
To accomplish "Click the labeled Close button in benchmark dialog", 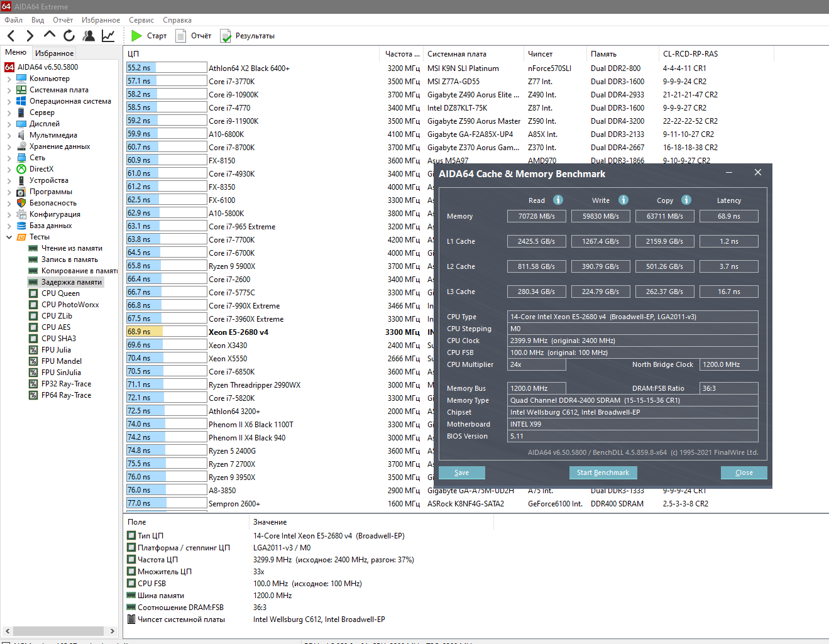I will pyautogui.click(x=744, y=472).
